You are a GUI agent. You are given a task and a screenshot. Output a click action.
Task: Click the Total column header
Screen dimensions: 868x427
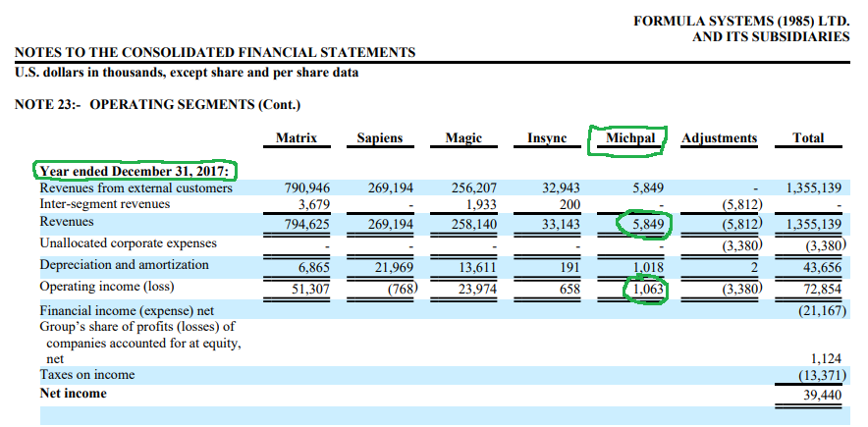[x=808, y=137]
